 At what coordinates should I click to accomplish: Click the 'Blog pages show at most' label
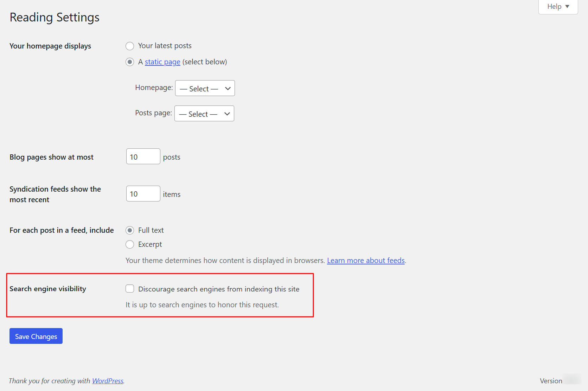[x=51, y=157]
